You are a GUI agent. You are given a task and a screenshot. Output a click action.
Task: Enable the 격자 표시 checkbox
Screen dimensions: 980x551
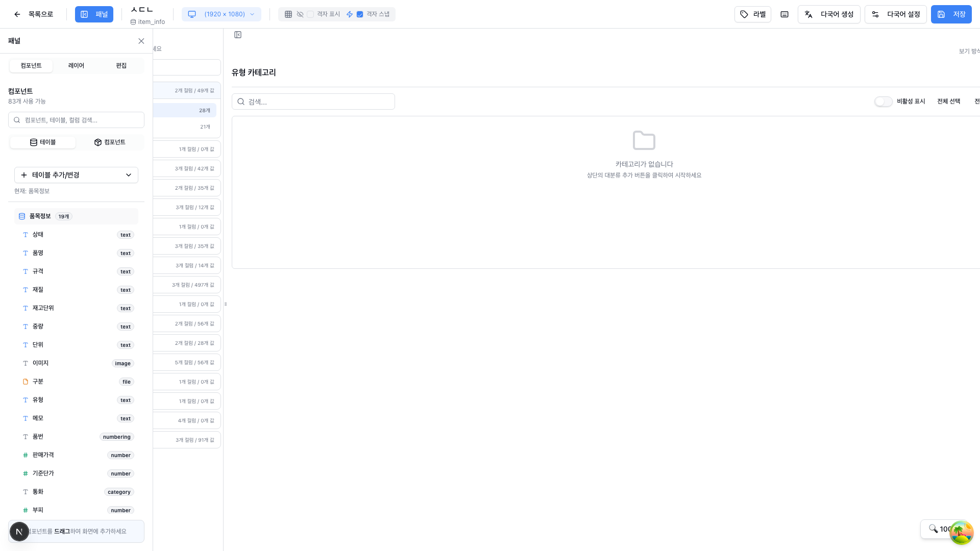(310, 14)
